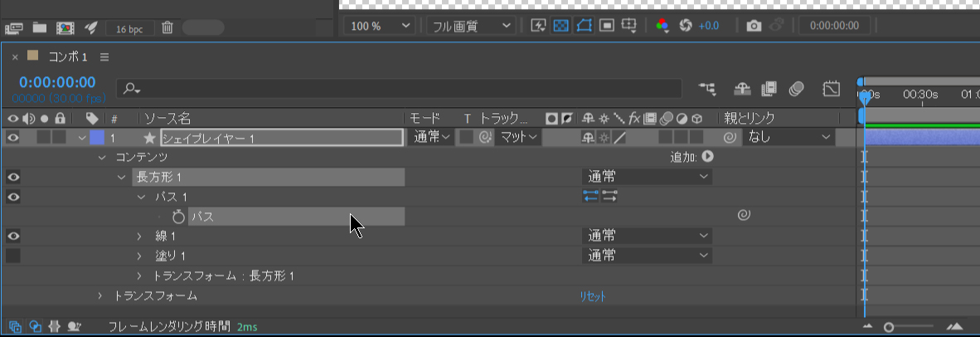Screen dimensions: 980x337
Task: Click the frame blending switch icon
Action: (x=768, y=88)
